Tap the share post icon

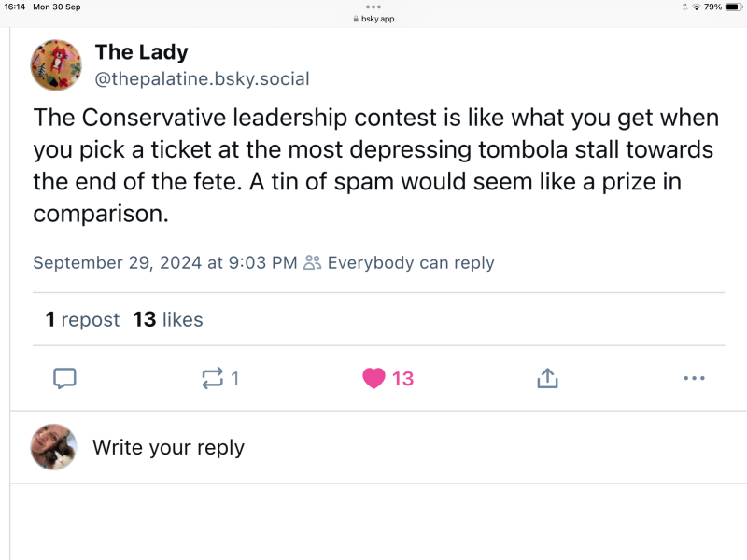point(547,378)
